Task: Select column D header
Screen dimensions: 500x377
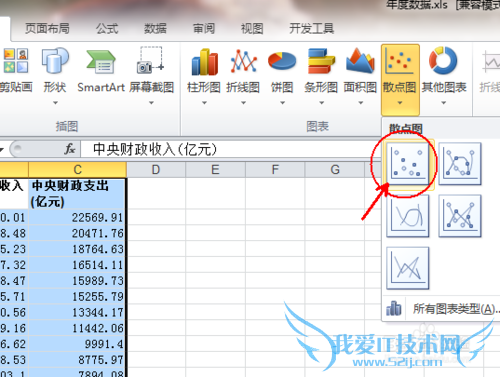Action: [x=156, y=170]
